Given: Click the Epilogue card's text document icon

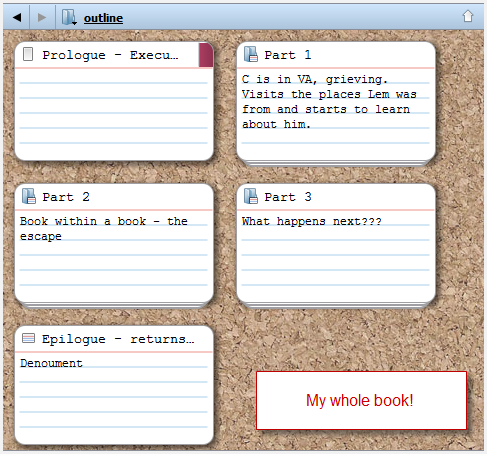Looking at the screenshot, I should point(28,338).
